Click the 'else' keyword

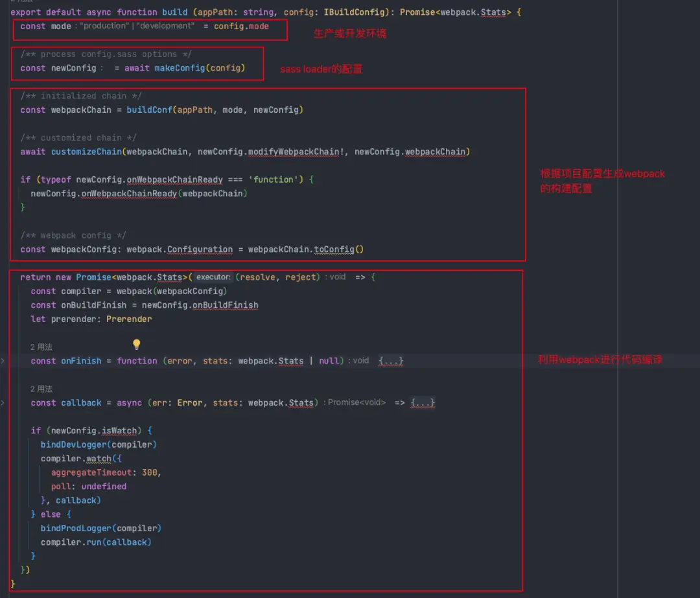51,514
